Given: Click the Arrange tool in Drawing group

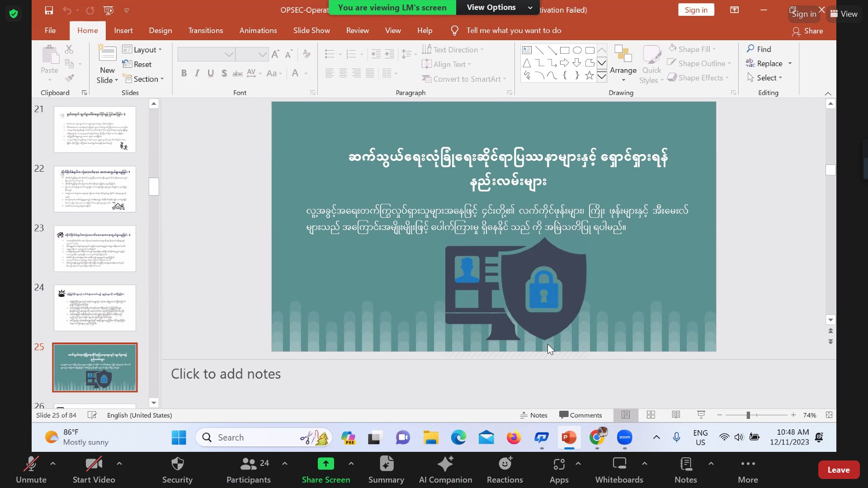Looking at the screenshot, I should click(x=623, y=63).
